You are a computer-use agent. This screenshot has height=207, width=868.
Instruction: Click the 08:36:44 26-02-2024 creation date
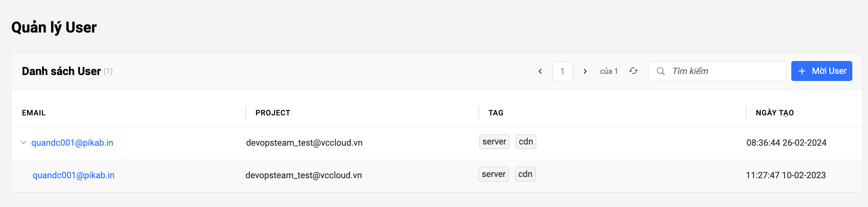[786, 143]
